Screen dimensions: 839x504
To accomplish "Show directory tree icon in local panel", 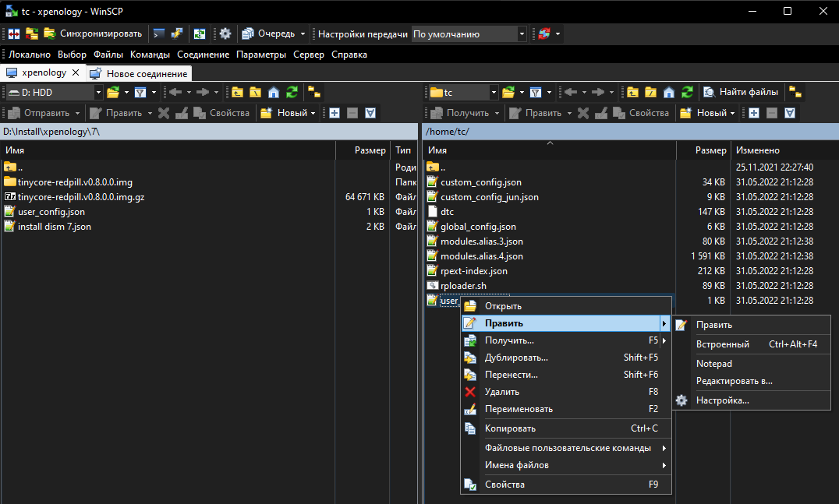I will (x=314, y=92).
